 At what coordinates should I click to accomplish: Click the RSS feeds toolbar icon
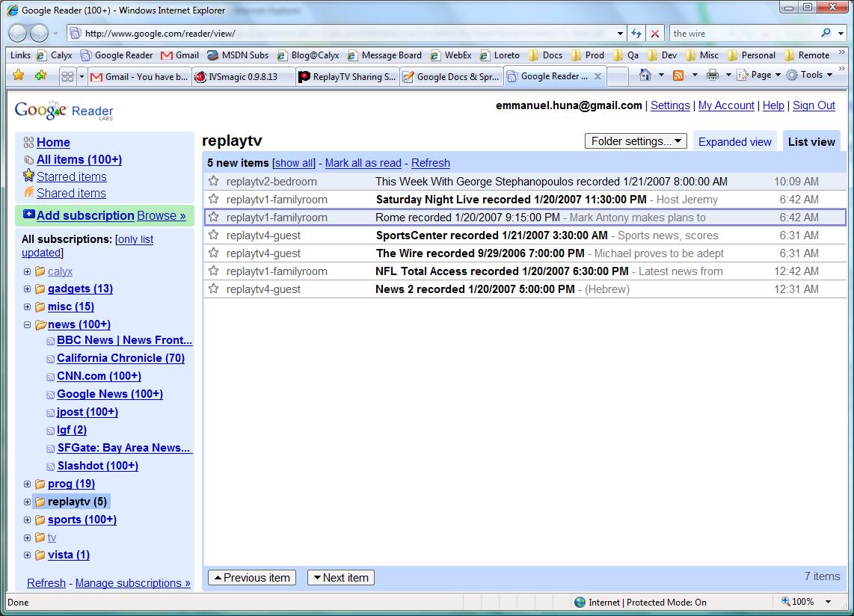pyautogui.click(x=678, y=76)
